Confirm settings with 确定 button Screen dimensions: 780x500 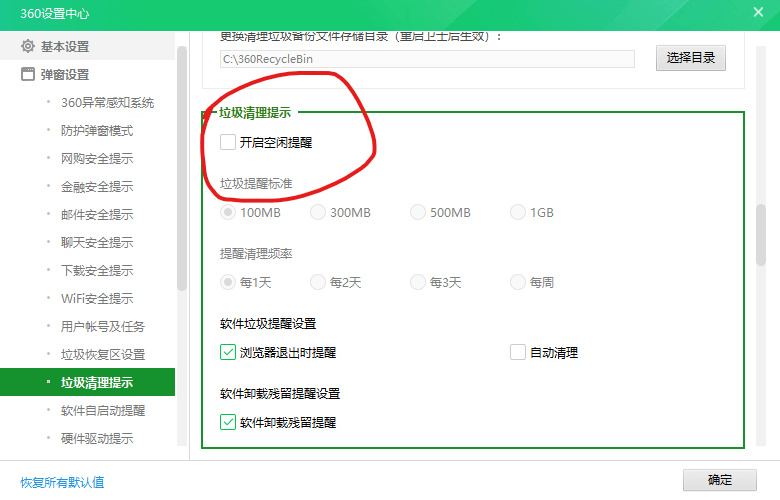coord(719,480)
